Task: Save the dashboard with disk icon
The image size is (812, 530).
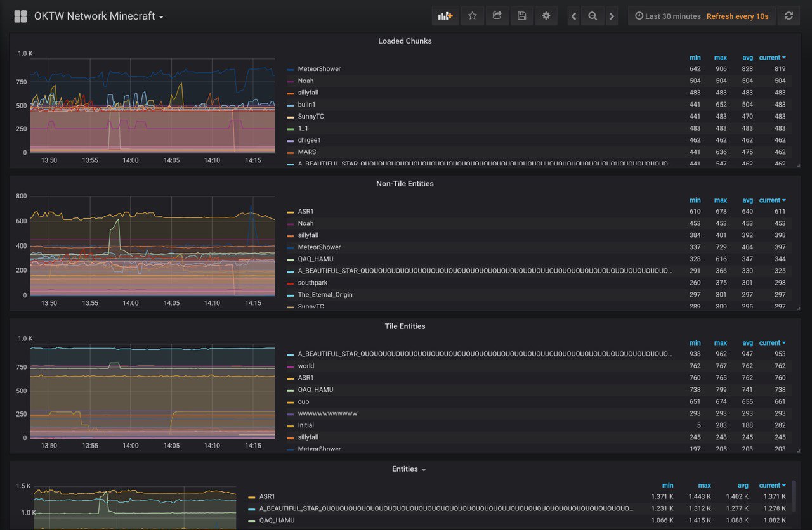Action: tap(521, 16)
